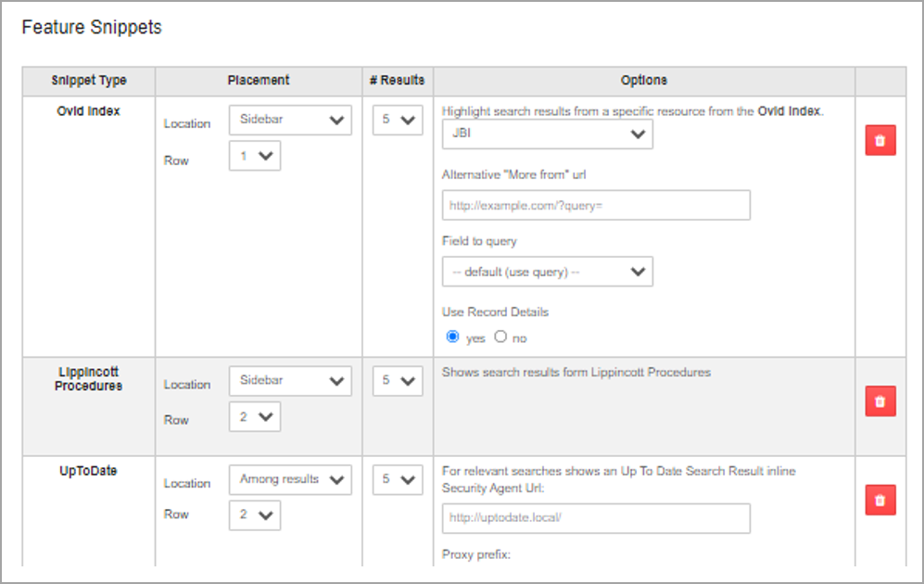Open # Results dropdown for Lippincott Procedures
924x584 pixels.
pyautogui.click(x=398, y=381)
